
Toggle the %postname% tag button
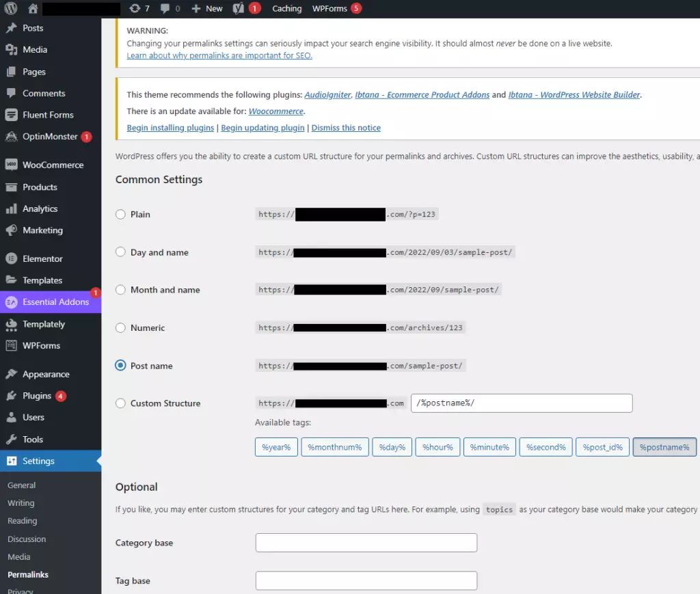pyautogui.click(x=664, y=447)
